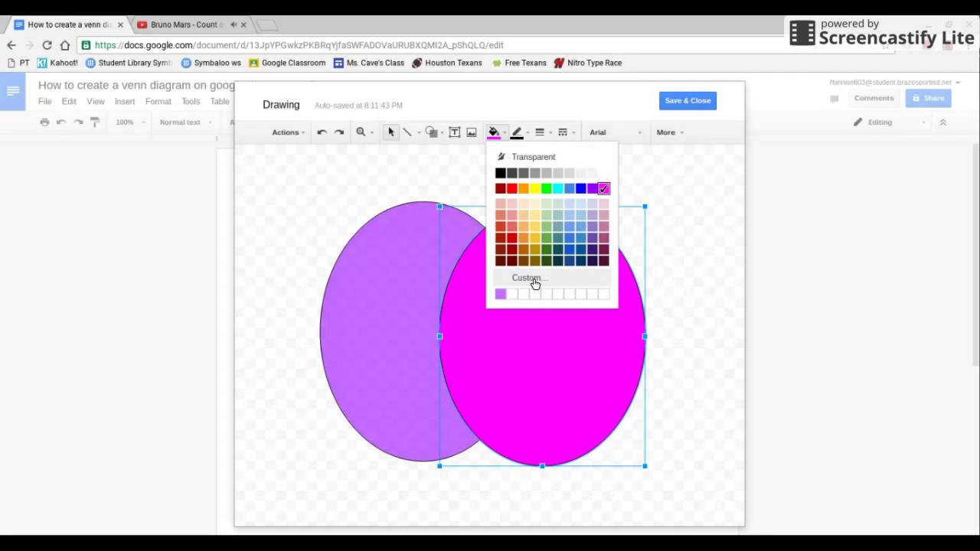980x551 pixels.
Task: Expand the Actions dropdown
Action: click(289, 132)
